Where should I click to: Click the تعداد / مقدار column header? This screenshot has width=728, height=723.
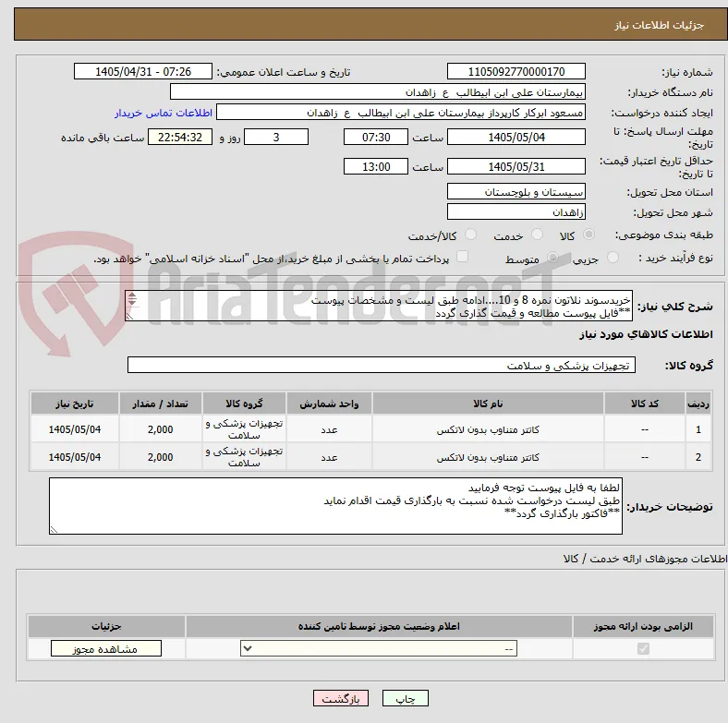[x=160, y=404]
